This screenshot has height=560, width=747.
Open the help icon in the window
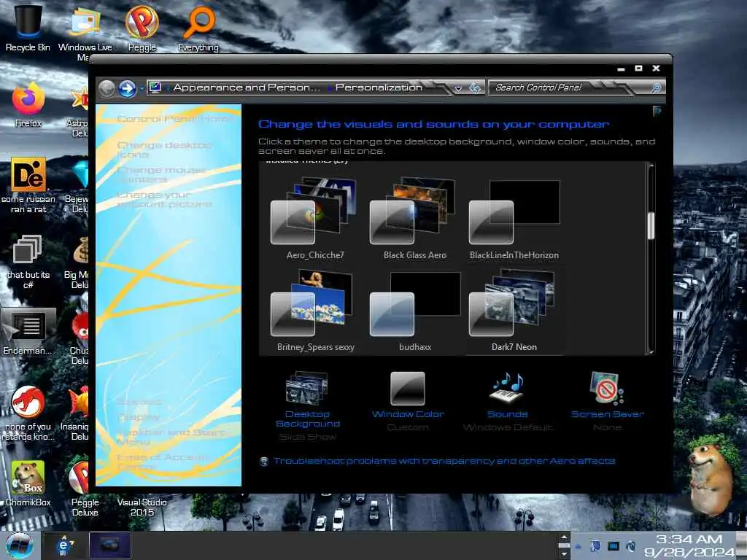[657, 111]
